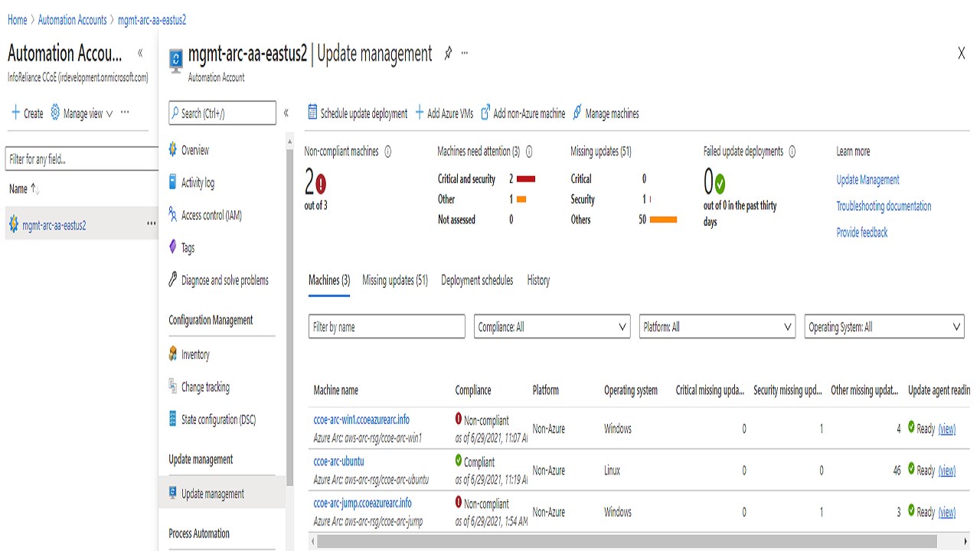Open the Update Management learn more link

pyautogui.click(x=868, y=180)
